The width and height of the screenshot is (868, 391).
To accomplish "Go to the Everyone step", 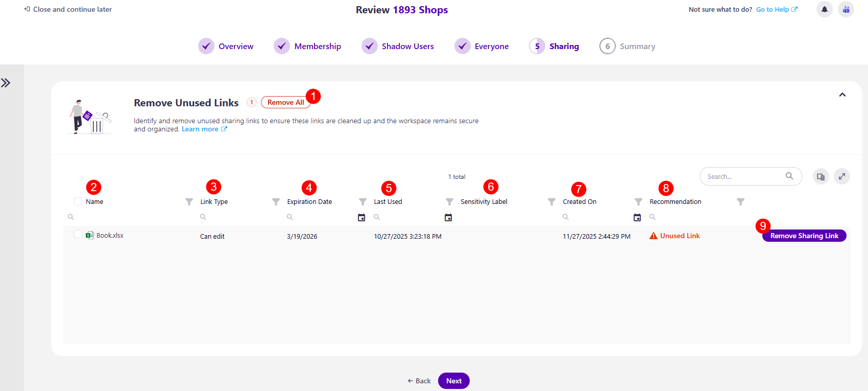I will tap(481, 46).
